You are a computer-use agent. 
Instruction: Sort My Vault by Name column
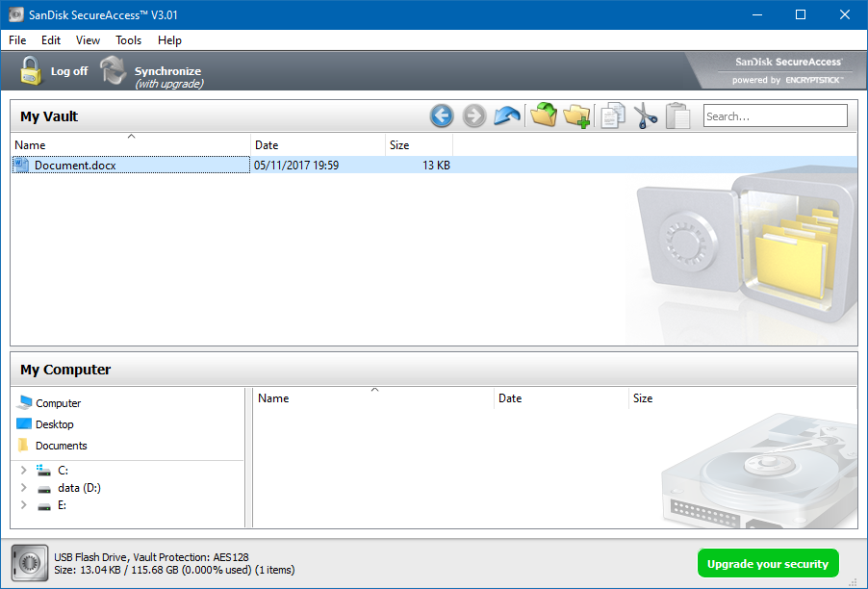(131, 145)
